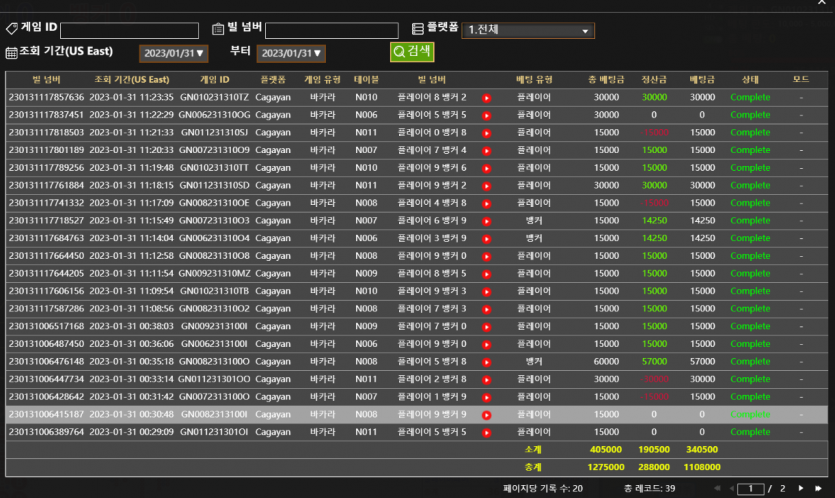Play video replay for bill 230131117801189
The height and width of the screenshot is (498, 835).
[486, 151]
